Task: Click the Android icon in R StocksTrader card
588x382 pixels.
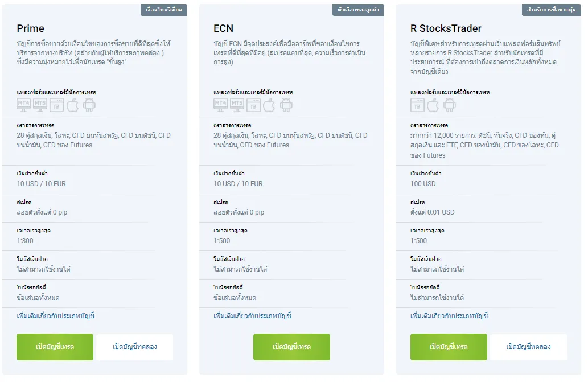Action: point(450,105)
